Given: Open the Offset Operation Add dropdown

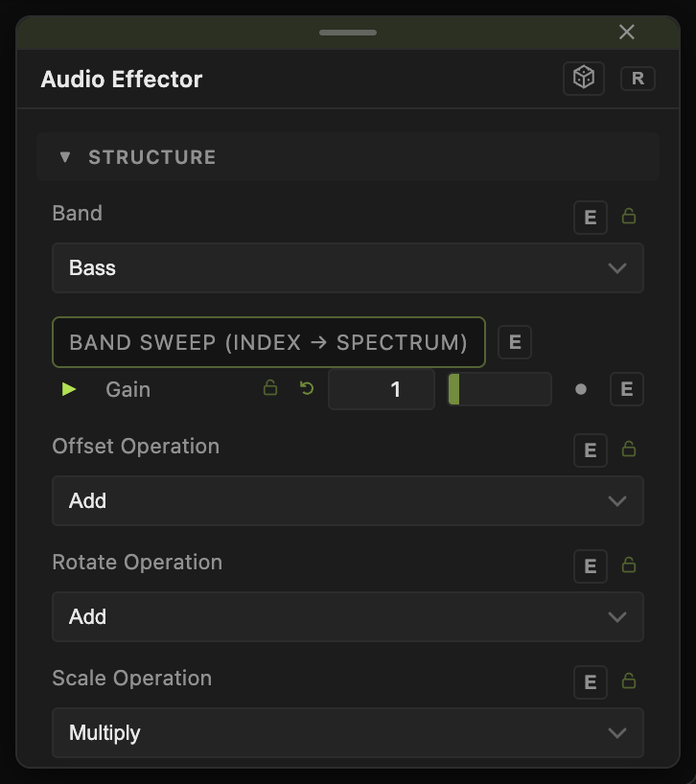Looking at the screenshot, I should pos(347,501).
